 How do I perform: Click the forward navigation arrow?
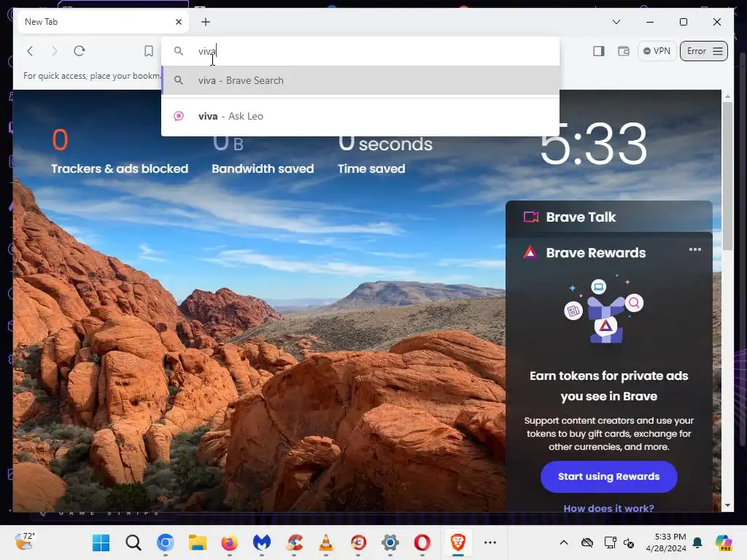tap(54, 51)
